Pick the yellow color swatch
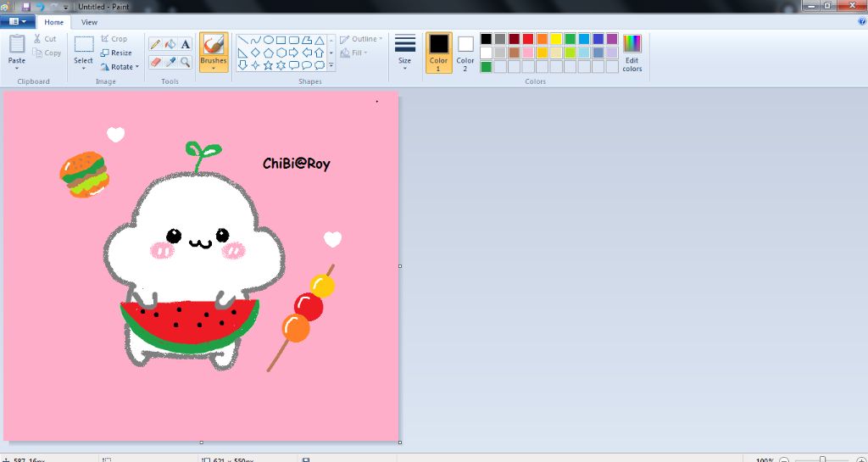Viewport: 868px width, 462px height. point(556,39)
